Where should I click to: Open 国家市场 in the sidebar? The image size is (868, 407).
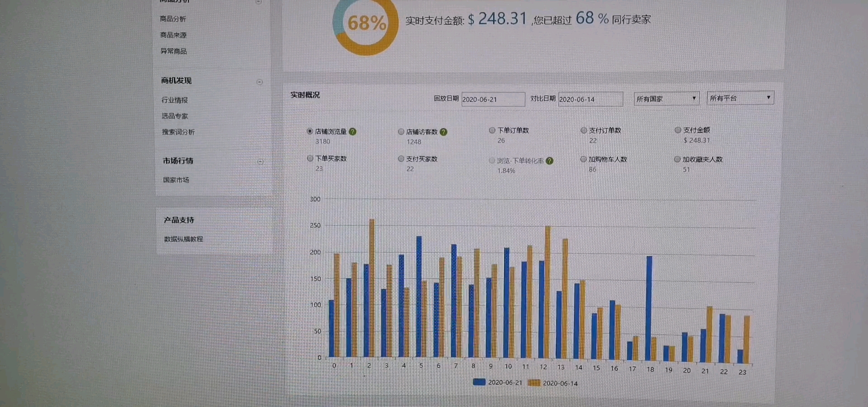(x=176, y=180)
